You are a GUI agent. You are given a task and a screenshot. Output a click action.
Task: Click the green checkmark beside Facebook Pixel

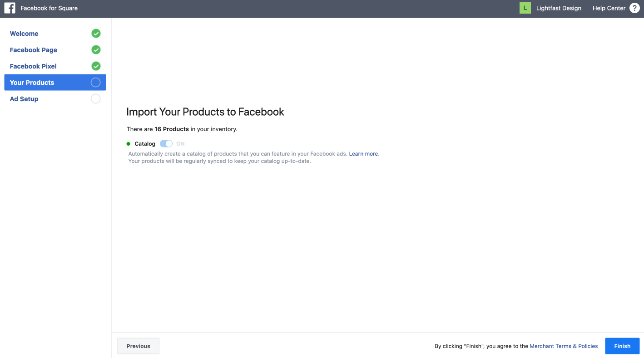96,66
